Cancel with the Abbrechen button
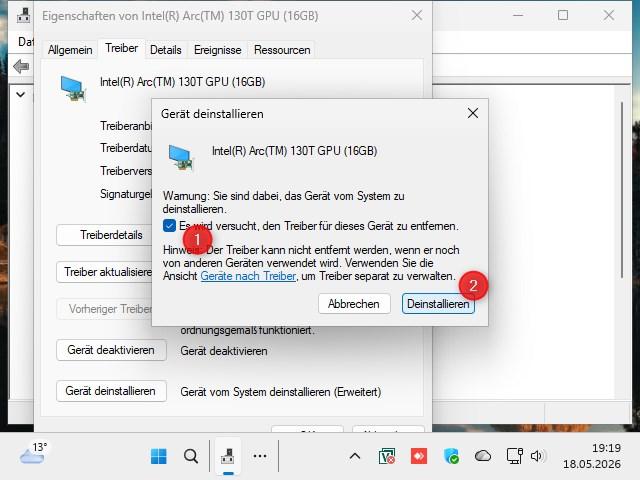 (354, 304)
